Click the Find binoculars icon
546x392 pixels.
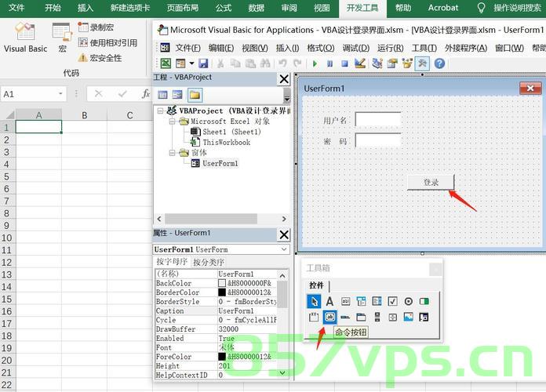tap(265, 64)
